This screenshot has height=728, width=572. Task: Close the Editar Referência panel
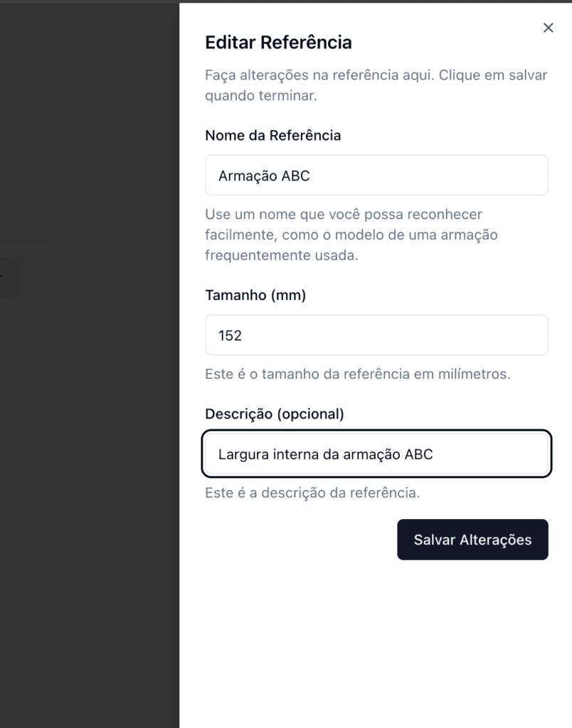pos(548,28)
